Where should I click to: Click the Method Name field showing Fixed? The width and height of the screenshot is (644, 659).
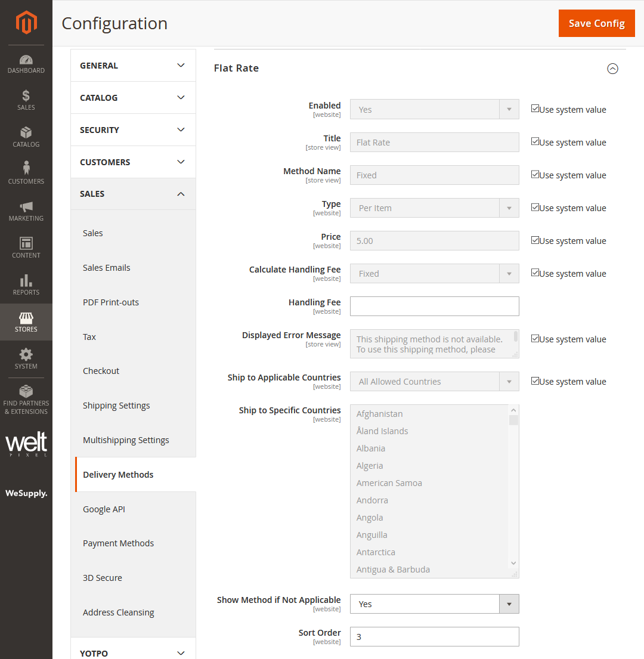434,175
